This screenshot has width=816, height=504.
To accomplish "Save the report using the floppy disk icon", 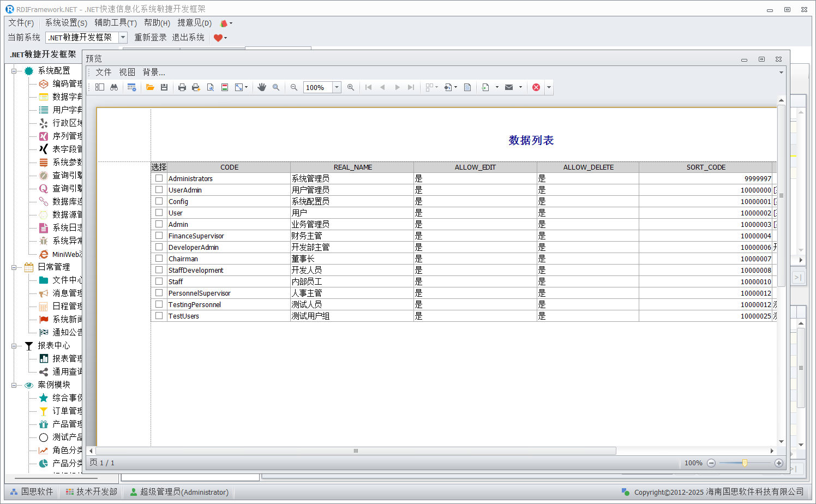I will pos(164,87).
